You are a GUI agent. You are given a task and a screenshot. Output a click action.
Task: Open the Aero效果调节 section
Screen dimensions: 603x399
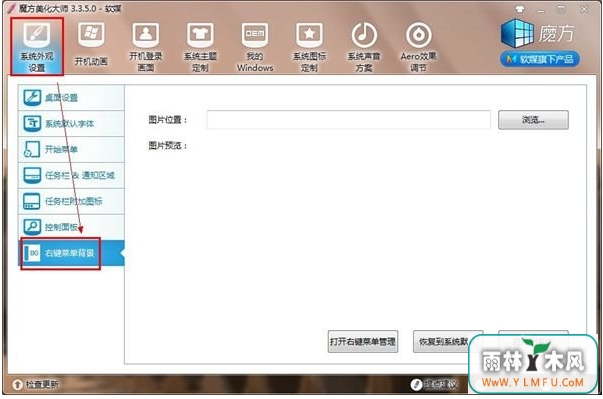pyautogui.click(x=418, y=46)
